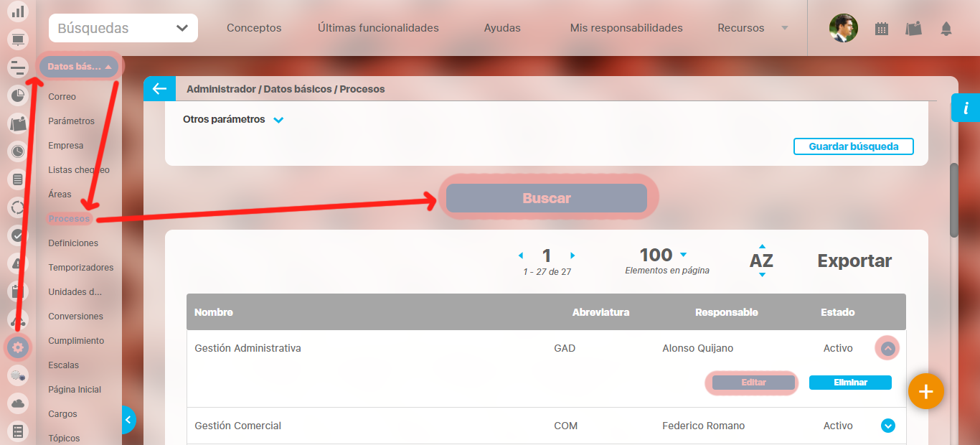Click the Eliminar button
Image resolution: width=980 pixels, height=445 pixels.
coord(850,383)
